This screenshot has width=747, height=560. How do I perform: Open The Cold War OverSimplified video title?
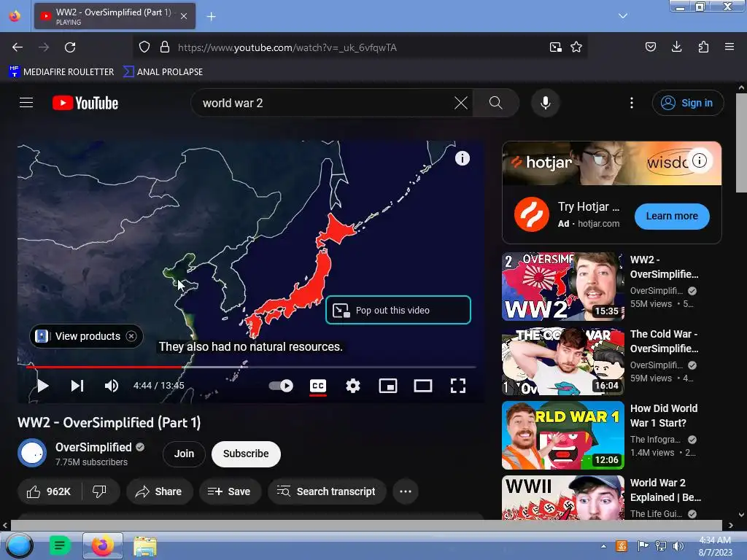664,341
